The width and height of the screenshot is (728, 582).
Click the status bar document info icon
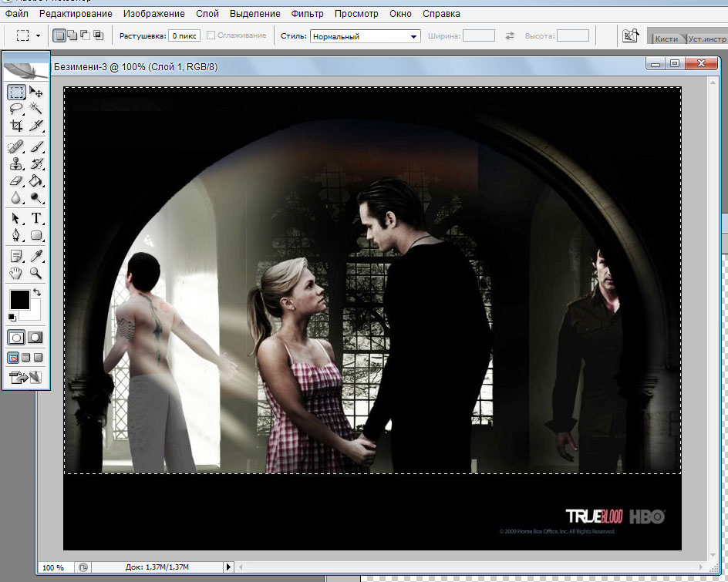click(83, 567)
